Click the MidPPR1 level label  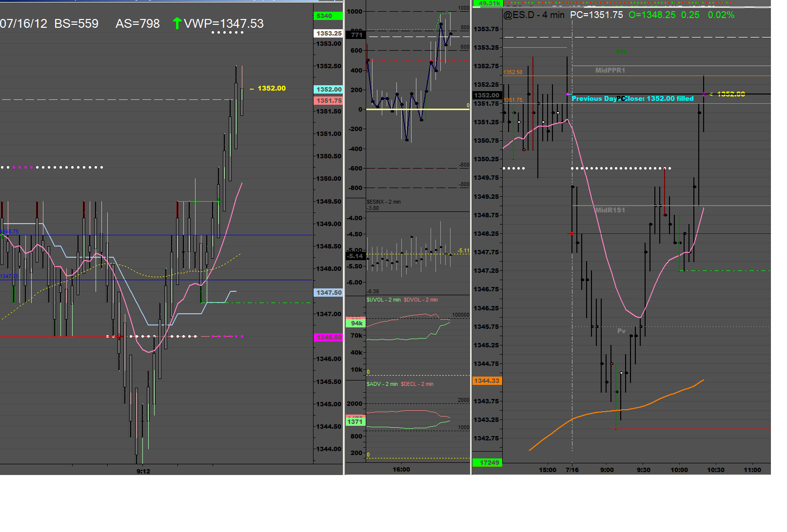pos(610,71)
